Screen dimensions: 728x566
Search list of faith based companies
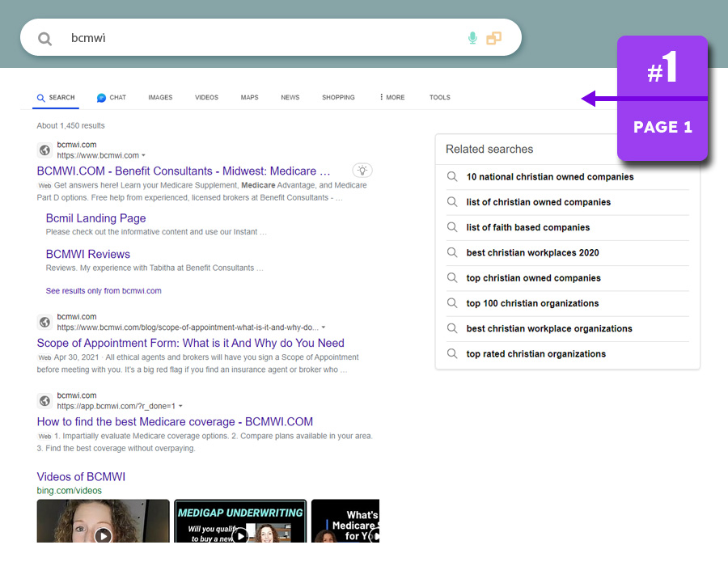(528, 227)
